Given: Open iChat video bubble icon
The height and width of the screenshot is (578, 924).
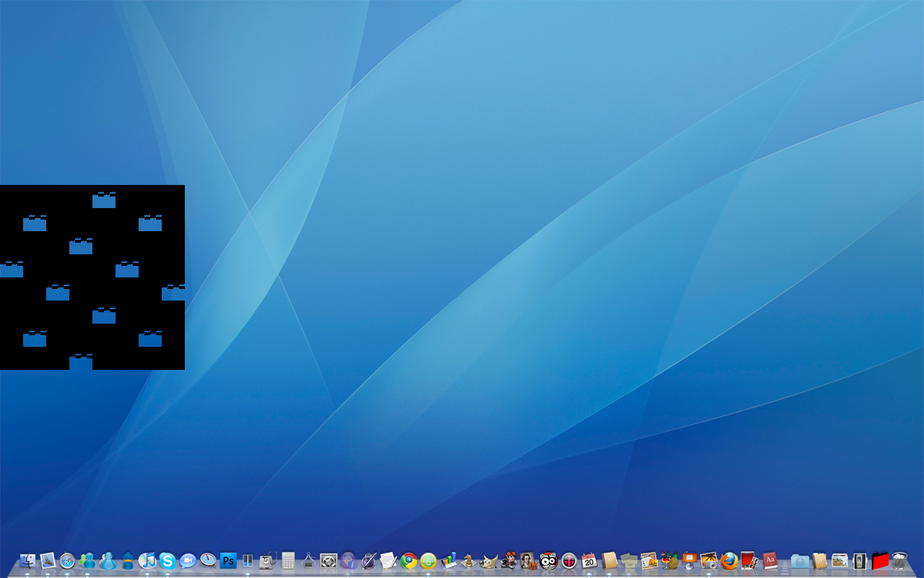Looking at the screenshot, I should tap(188, 560).
